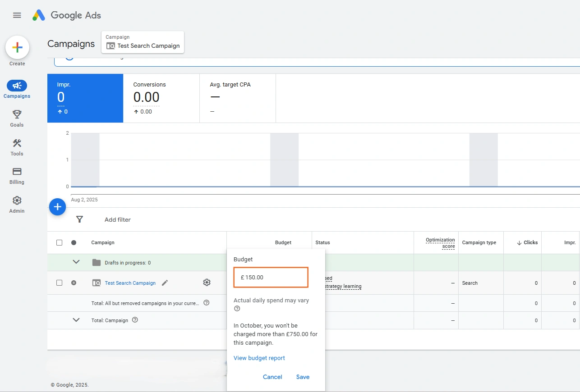The image size is (580, 392).
Task: Sort by the Status column header
Action: 323,242
